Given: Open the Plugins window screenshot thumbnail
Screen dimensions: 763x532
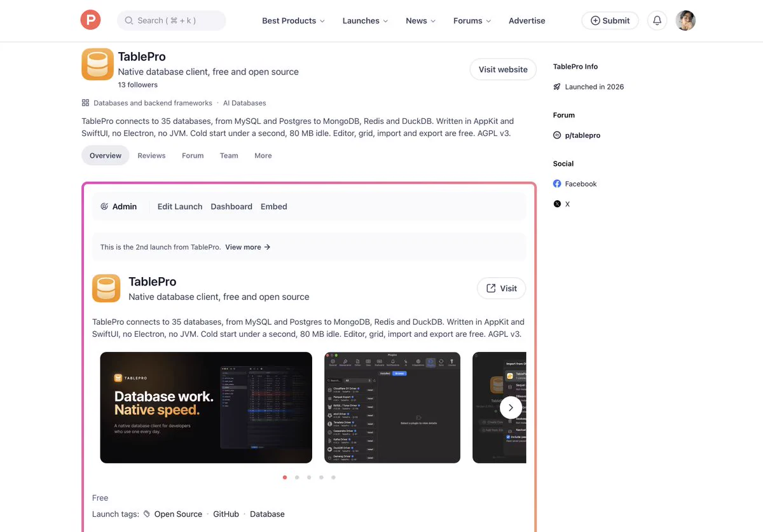Looking at the screenshot, I should click(392, 407).
